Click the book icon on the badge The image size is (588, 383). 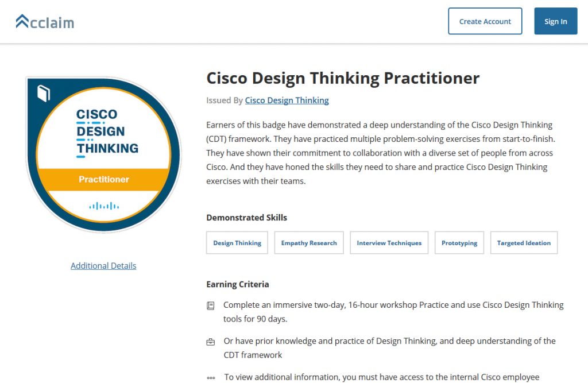44,93
